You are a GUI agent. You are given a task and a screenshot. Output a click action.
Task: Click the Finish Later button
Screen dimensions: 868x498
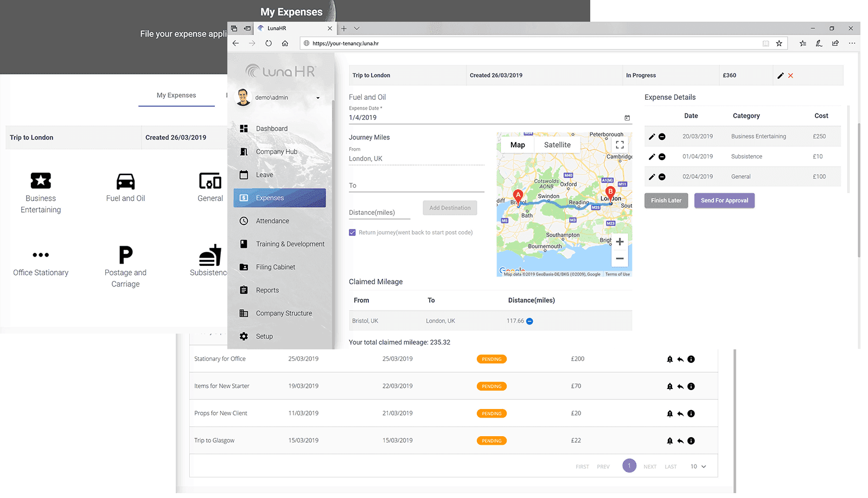click(x=666, y=201)
